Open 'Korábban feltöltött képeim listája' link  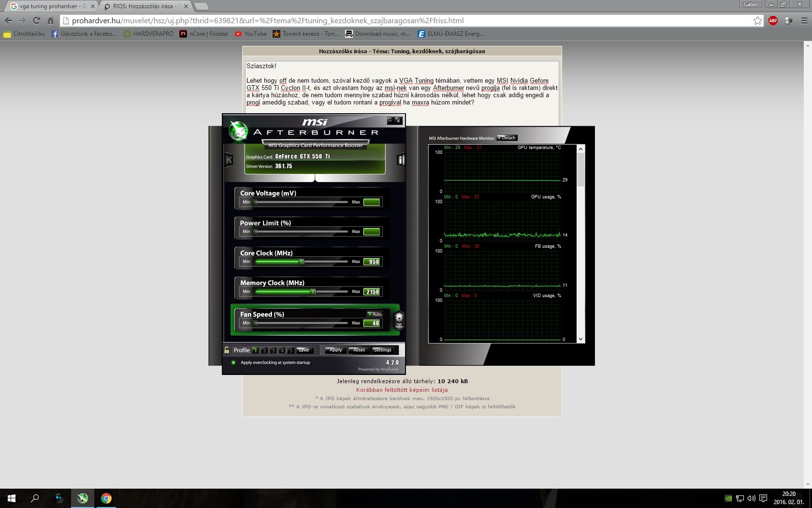[x=402, y=390]
